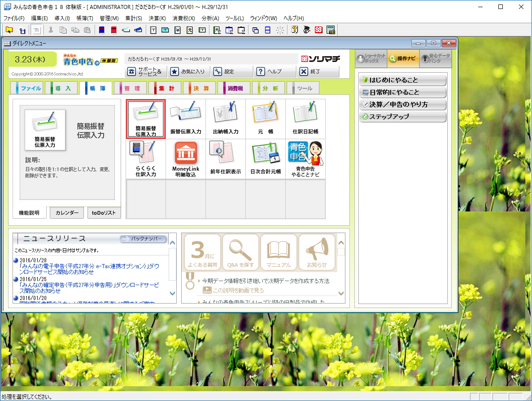Select the 消費税 tab
Screen dimensions: 532x401
[235, 88]
